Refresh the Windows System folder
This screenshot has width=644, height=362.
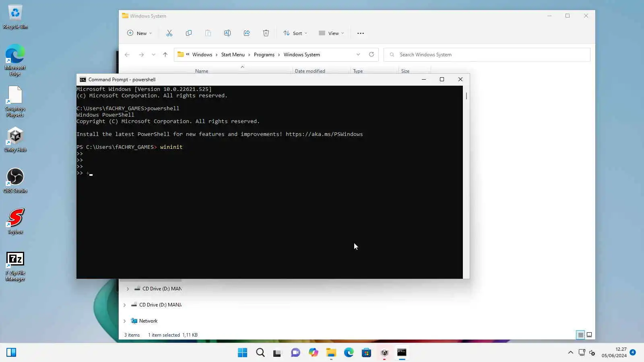click(372, 55)
